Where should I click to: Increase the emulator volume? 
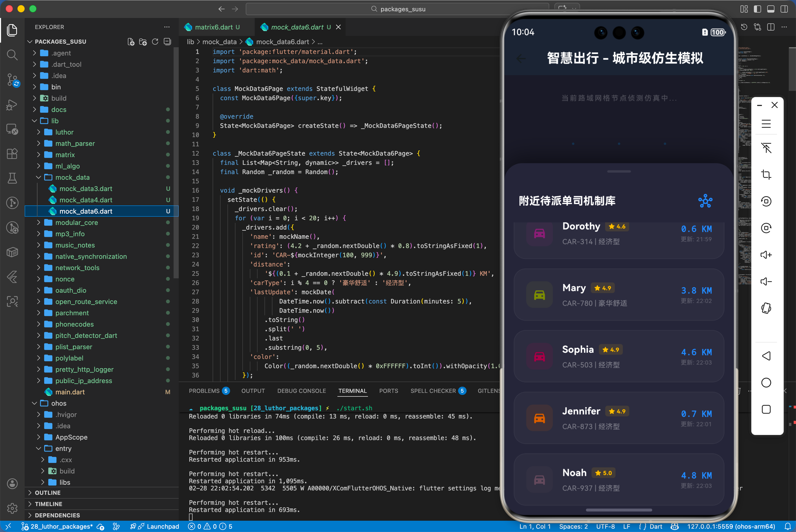766,254
